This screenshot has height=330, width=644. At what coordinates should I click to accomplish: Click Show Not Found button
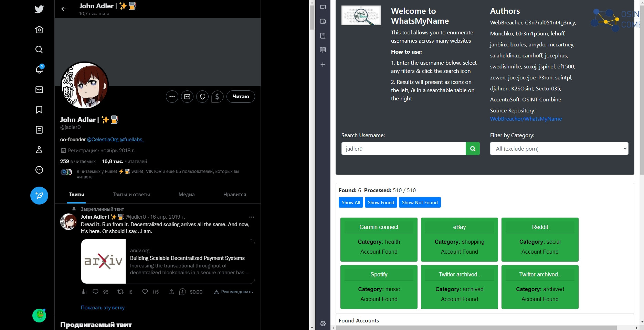(420, 202)
